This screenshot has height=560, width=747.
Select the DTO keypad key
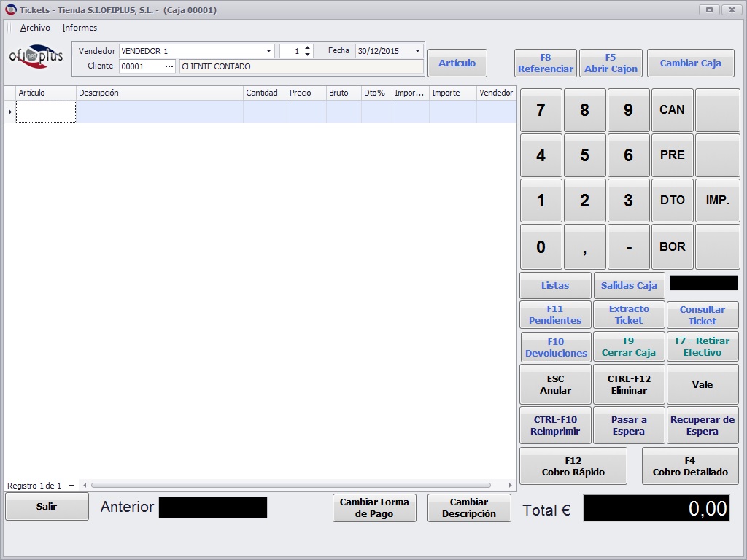[672, 201]
